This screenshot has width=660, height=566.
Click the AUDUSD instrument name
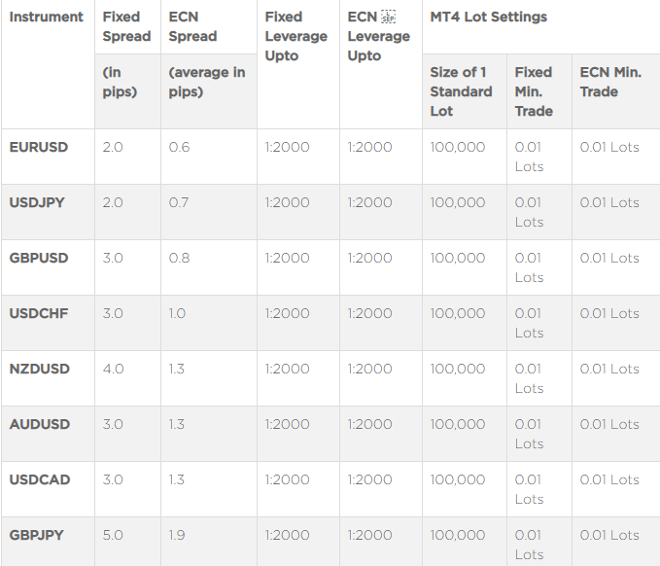40,424
